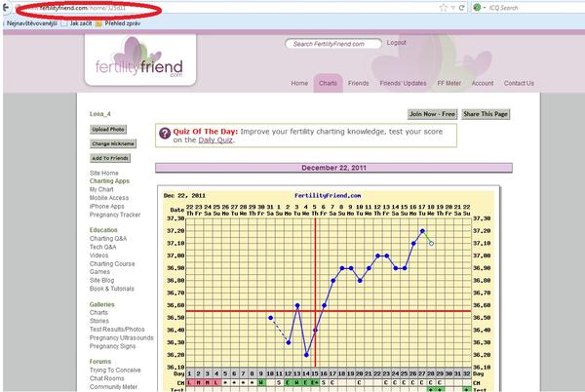This screenshot has width=585, height=392.
Task: Click the Home navigation tab
Action: coord(299,84)
